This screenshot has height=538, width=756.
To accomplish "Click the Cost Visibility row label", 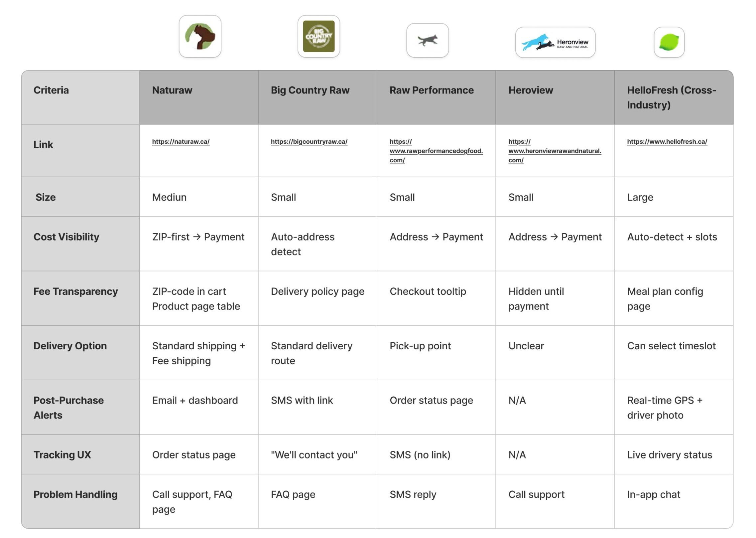I will tap(66, 237).
